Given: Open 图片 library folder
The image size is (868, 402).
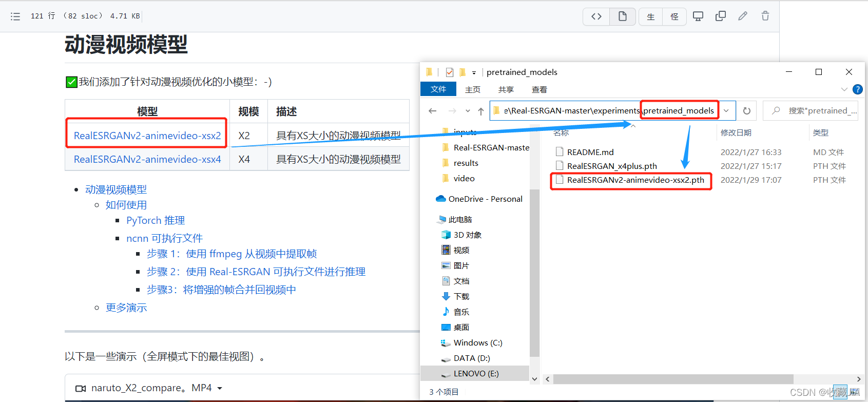Looking at the screenshot, I should 461,266.
